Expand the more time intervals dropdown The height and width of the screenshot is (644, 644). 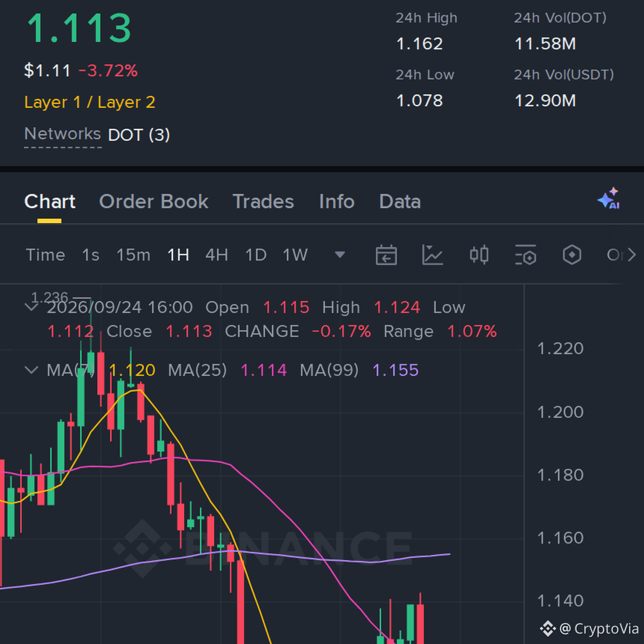click(340, 255)
